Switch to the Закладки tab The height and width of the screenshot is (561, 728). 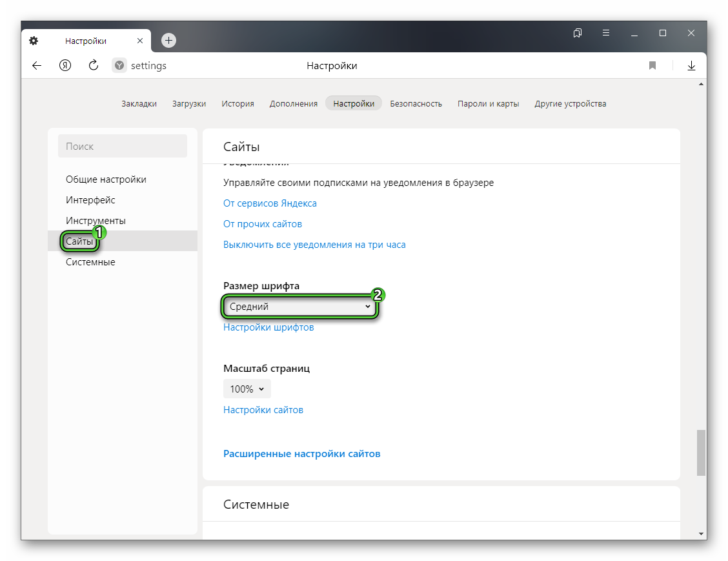(139, 103)
